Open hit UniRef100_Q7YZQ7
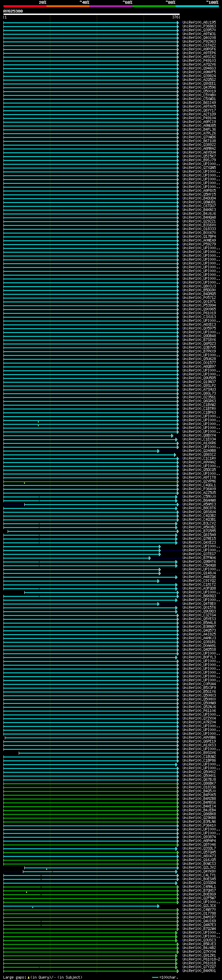The image size is (222, 980). (x=199, y=967)
